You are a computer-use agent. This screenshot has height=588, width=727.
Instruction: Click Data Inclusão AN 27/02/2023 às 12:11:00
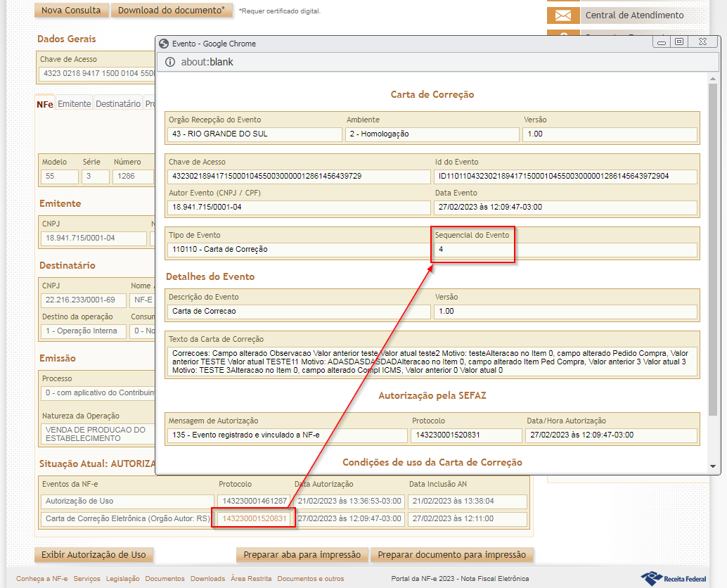tap(468, 518)
